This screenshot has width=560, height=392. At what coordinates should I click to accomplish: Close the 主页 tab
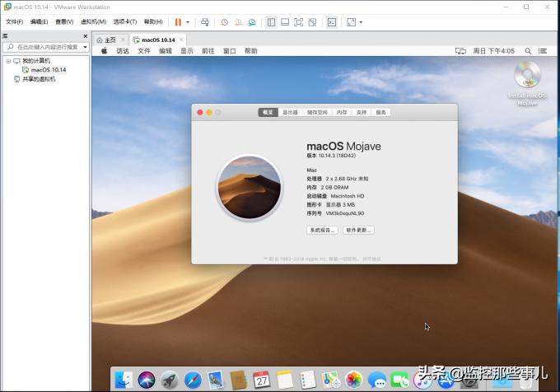click(124, 40)
